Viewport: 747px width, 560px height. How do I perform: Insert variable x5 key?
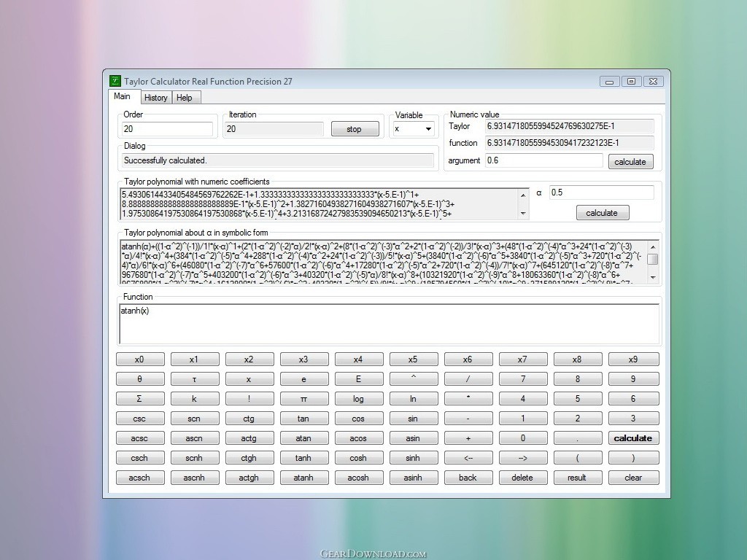(414, 359)
